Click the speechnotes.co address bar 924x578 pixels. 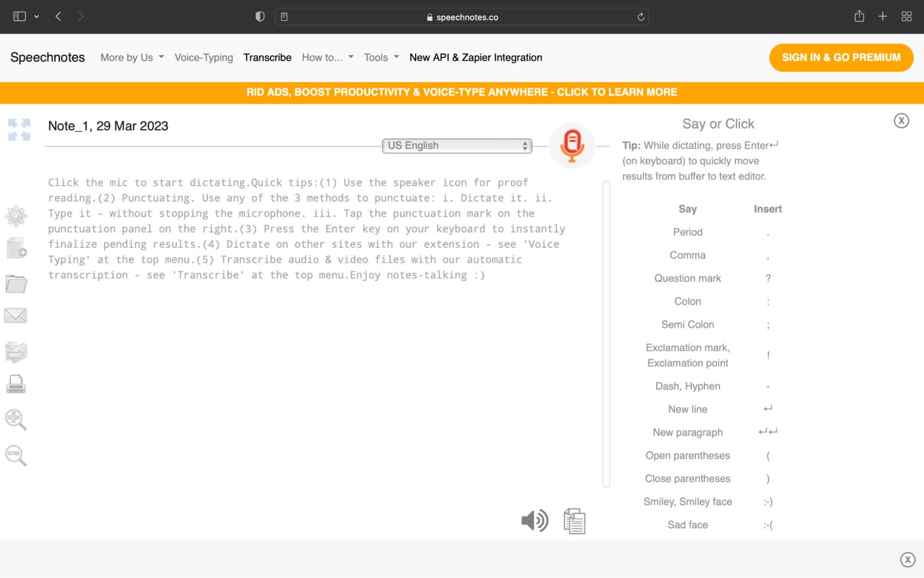[462, 17]
